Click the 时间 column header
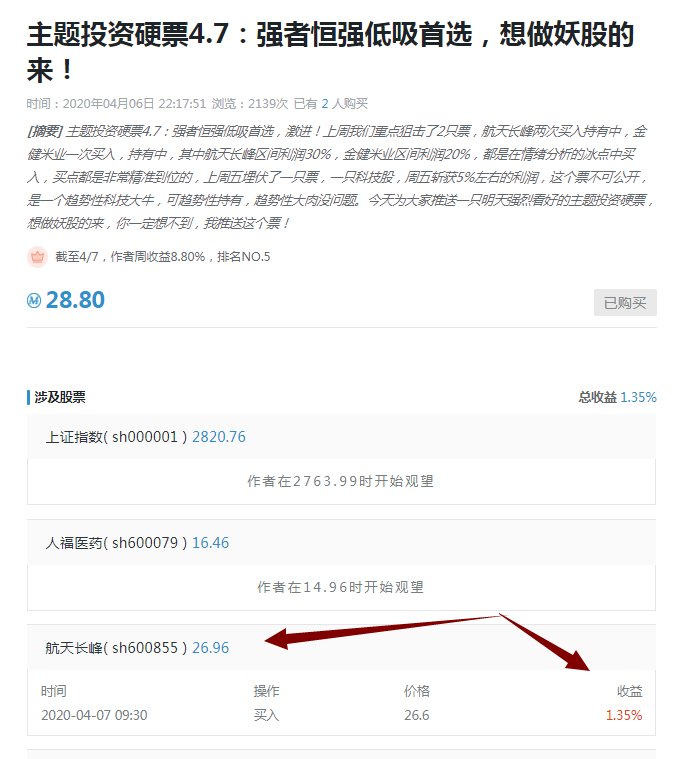The height and width of the screenshot is (759, 683). pyautogui.click(x=54, y=691)
